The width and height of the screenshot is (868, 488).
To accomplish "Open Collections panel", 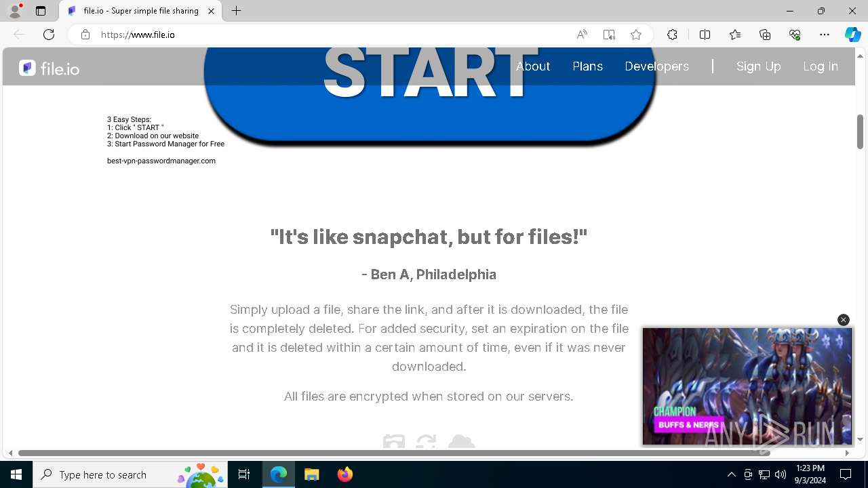I will 765,35.
